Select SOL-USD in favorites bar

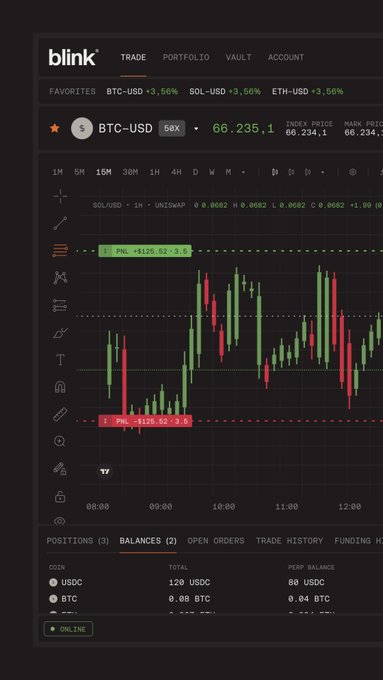(x=225, y=92)
